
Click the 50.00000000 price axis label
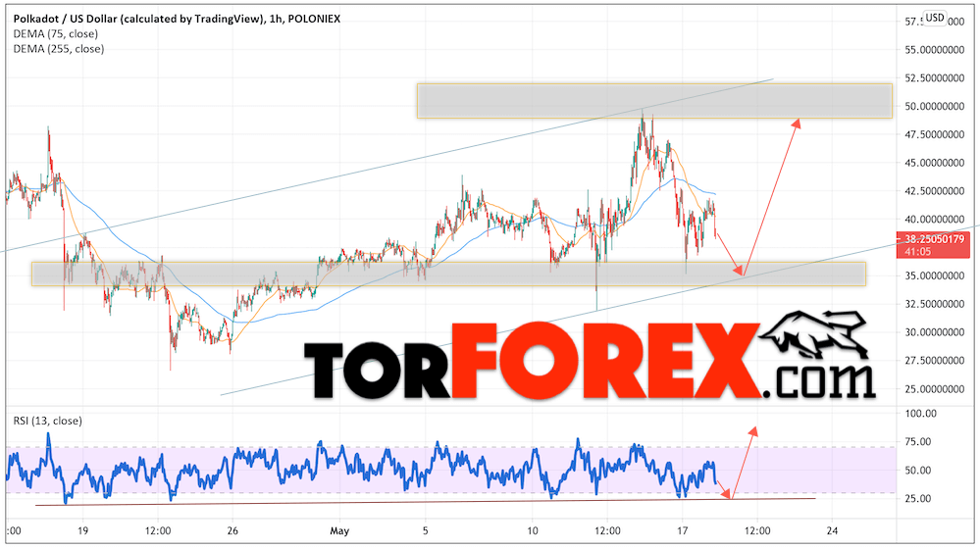click(934, 106)
